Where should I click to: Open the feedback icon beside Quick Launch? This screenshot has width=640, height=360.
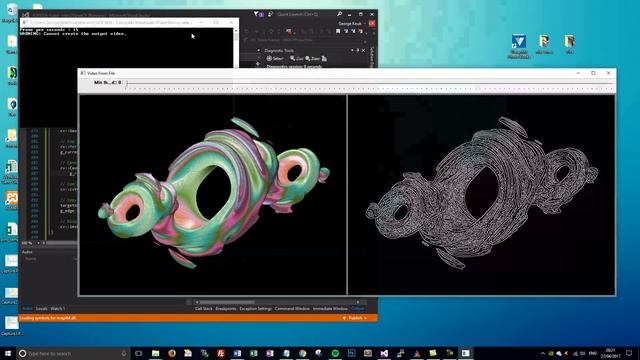click(270, 14)
